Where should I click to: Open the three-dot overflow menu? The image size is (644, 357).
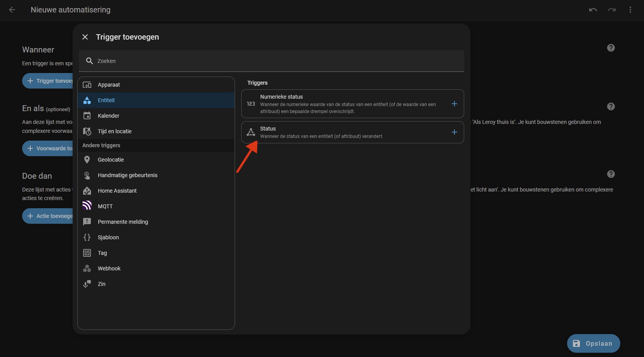(x=630, y=10)
